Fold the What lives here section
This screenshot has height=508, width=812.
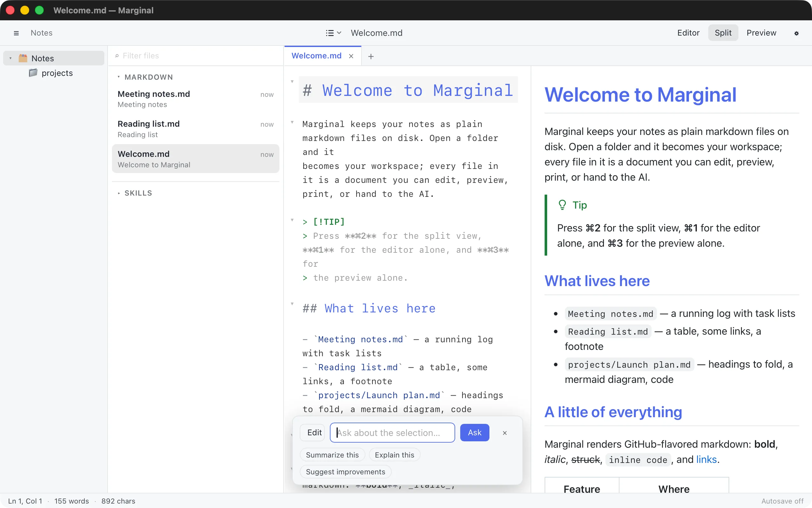[x=292, y=304]
